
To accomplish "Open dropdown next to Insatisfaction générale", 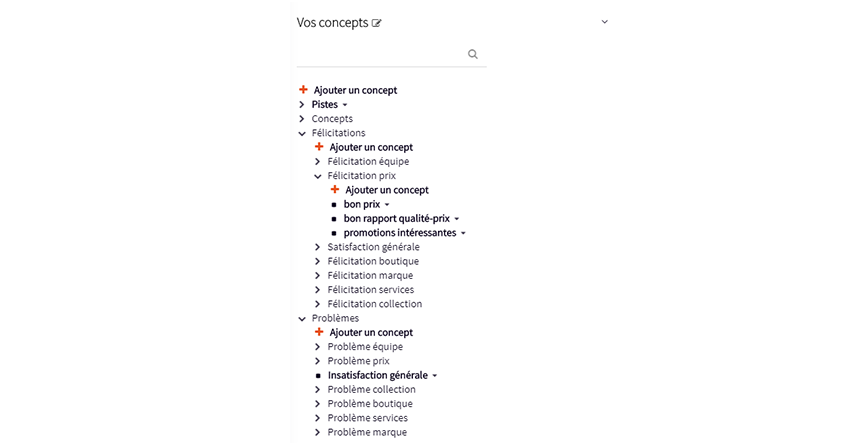I will (434, 376).
